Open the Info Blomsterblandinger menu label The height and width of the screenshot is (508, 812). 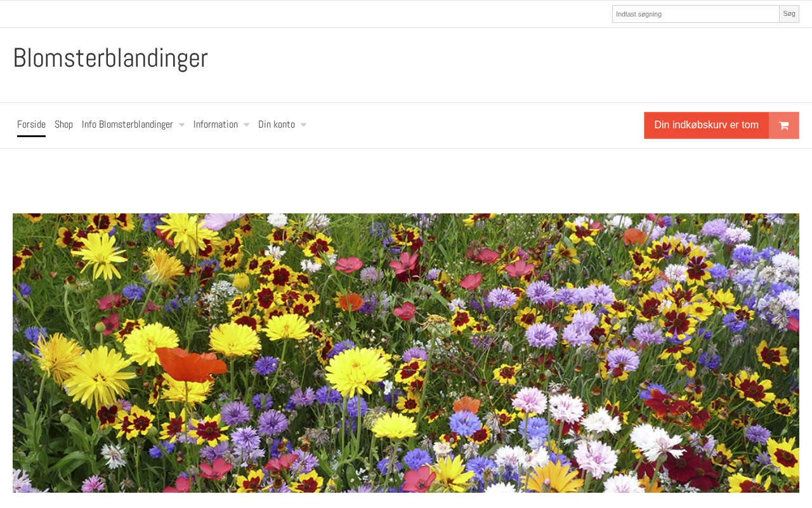click(x=128, y=124)
